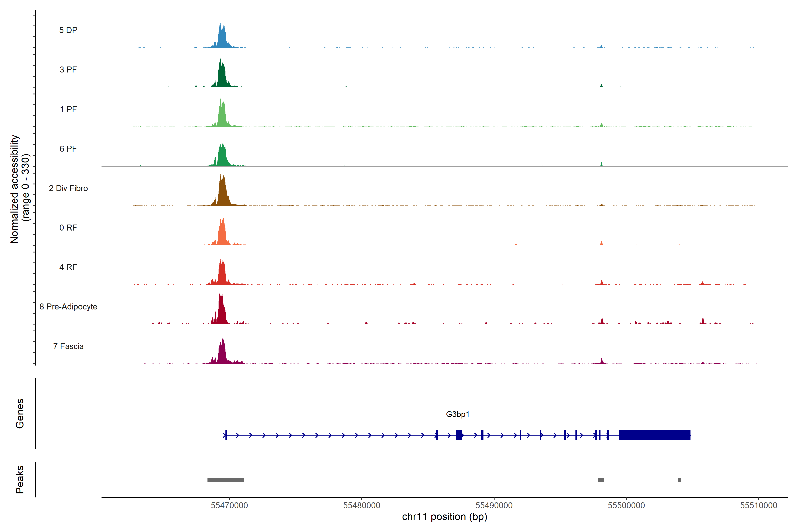Click the Peaks panel label
This screenshot has width=798, height=532.
coord(20,479)
